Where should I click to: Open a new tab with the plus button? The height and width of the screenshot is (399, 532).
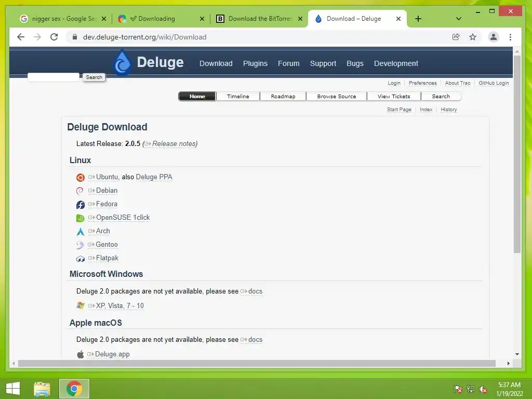[x=418, y=19]
